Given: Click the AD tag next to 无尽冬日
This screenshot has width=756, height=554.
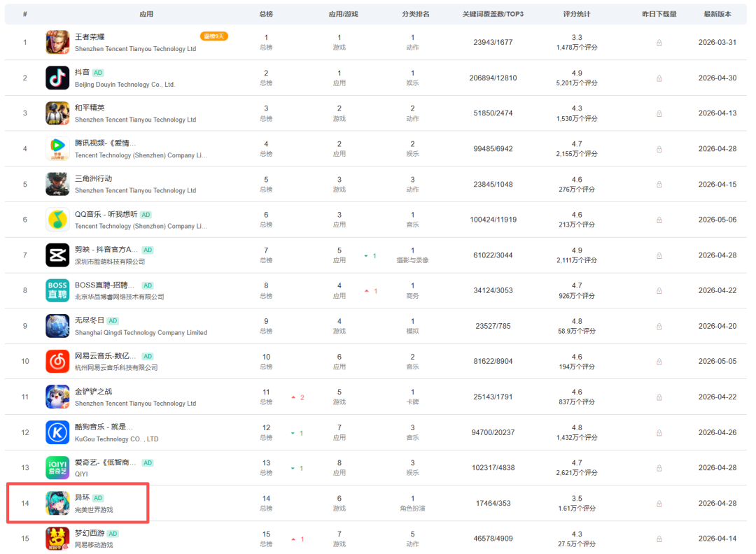Looking at the screenshot, I should (113, 321).
